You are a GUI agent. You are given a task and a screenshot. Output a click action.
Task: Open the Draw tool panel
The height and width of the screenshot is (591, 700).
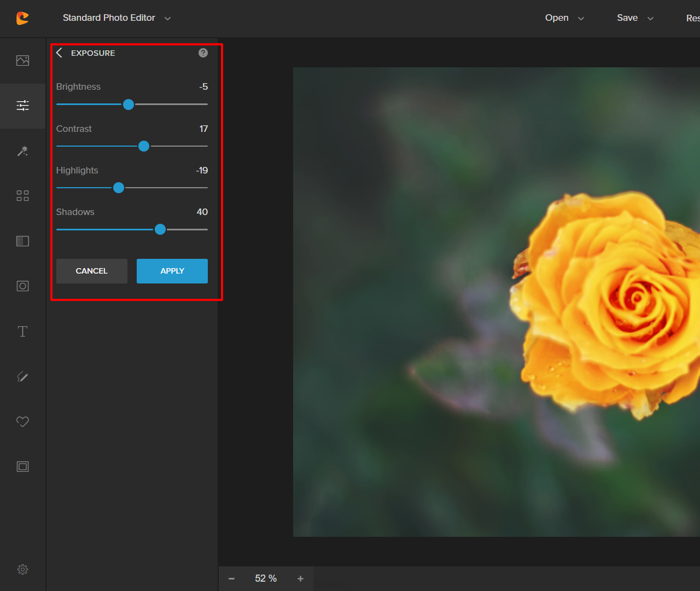[22, 376]
